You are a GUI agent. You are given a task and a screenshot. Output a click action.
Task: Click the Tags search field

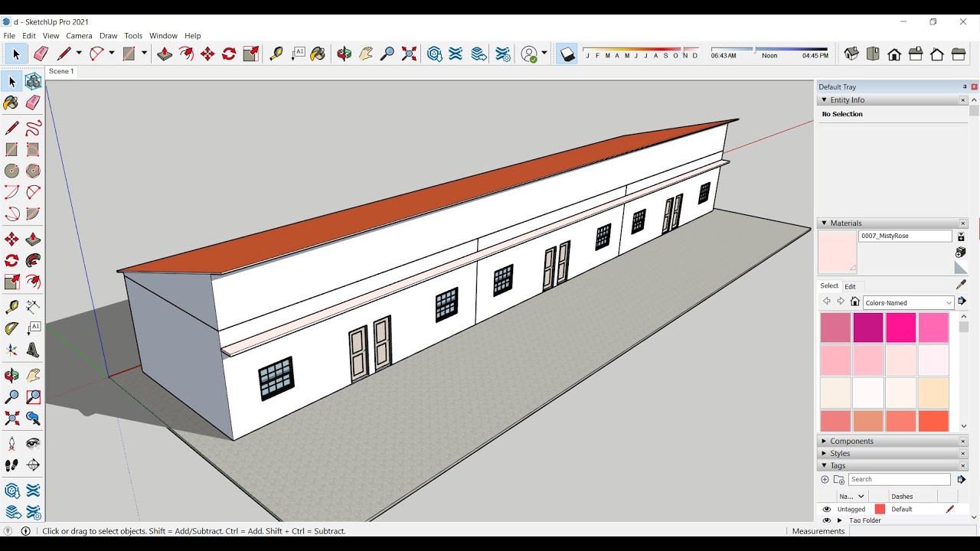click(x=900, y=480)
